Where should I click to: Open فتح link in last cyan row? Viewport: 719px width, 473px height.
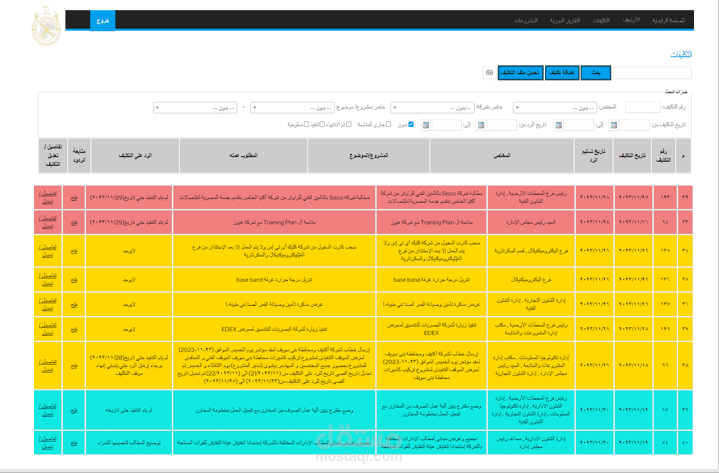coord(74,443)
